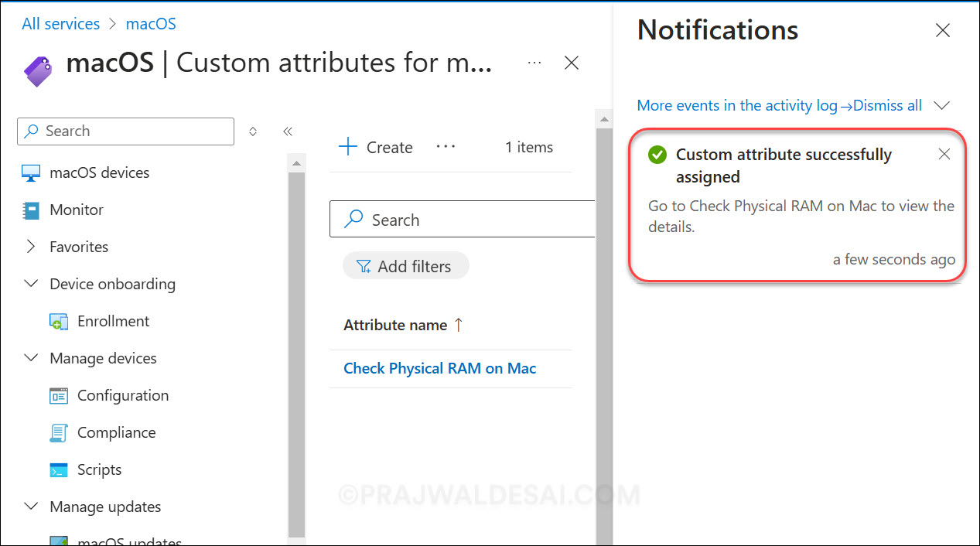980x546 pixels.
Task: Click the content scrollbar up arrow
Action: pos(604,119)
